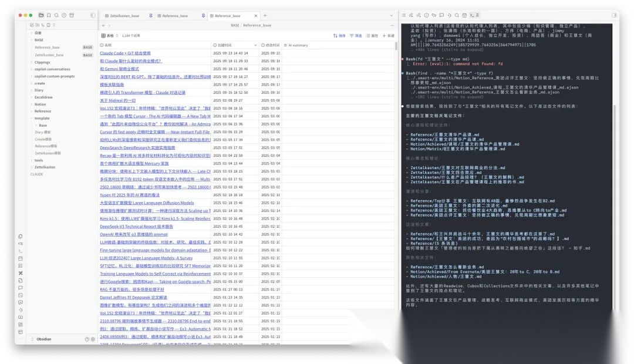Image resolution: width=634 pixels, height=364 pixels.
Task: Open the recent files clock icon
Action: pos(64,15)
